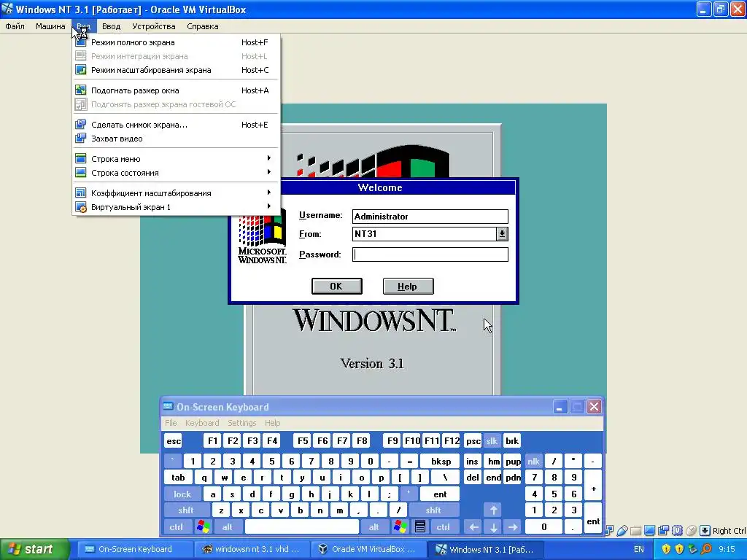Click the icon beside Подогнать размер окна
This screenshot has width=747, height=560.
point(80,90)
